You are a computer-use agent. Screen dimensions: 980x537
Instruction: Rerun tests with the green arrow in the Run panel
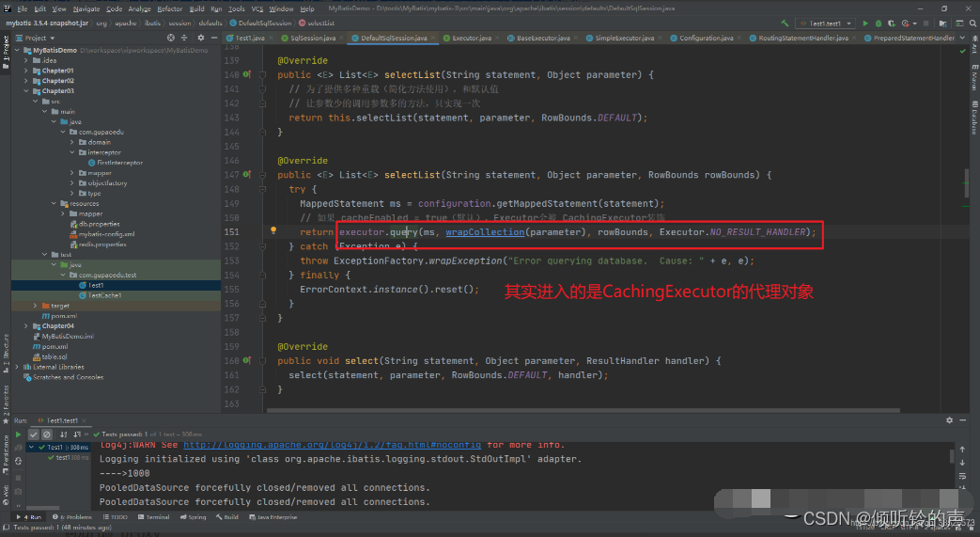[x=18, y=434]
